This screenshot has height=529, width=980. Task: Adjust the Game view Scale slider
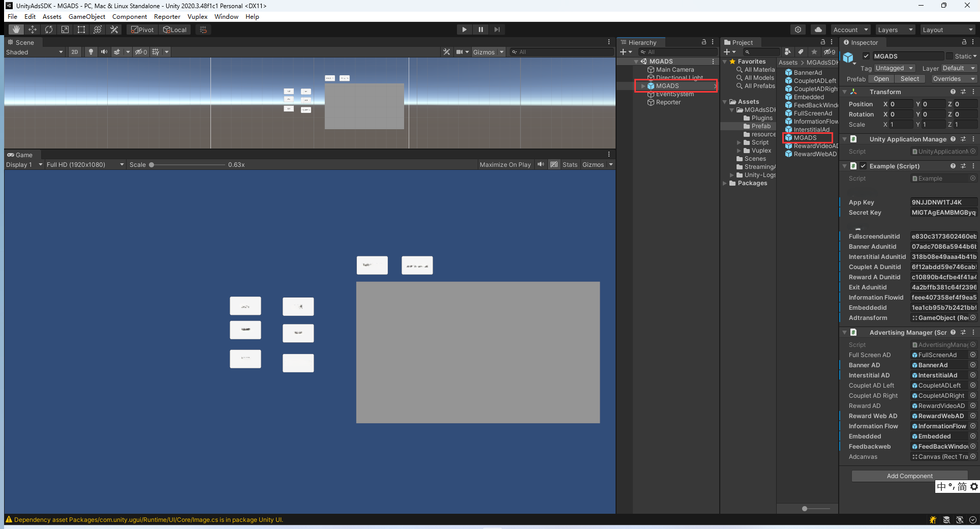pyautogui.click(x=151, y=164)
